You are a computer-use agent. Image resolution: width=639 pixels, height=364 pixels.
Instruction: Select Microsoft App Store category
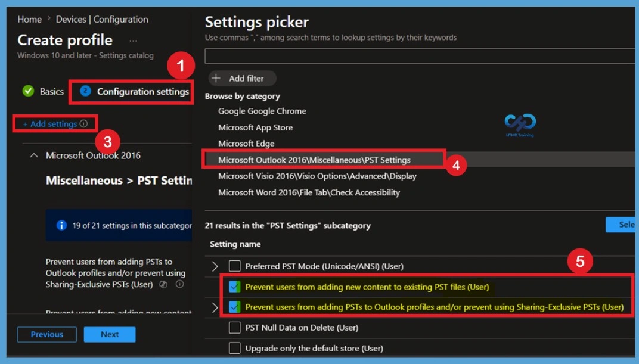tap(255, 127)
